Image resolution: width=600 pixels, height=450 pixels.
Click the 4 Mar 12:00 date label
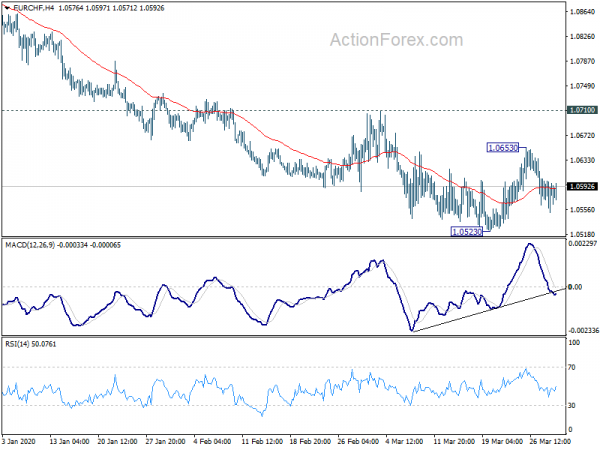(405, 441)
